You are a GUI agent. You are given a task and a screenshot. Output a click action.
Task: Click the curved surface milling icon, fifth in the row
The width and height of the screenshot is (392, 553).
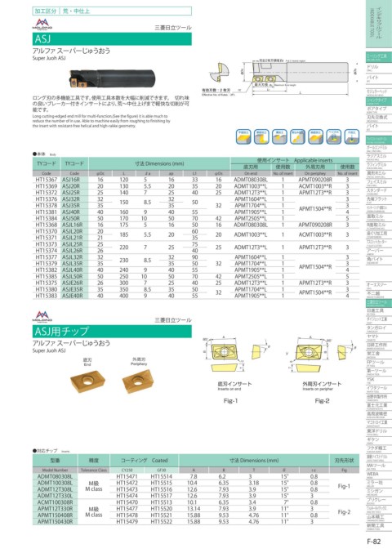click(315, 136)
